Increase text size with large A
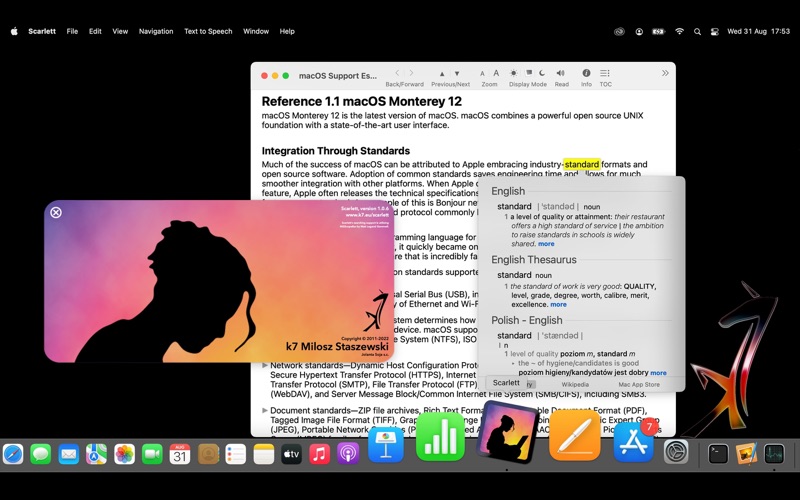The width and height of the screenshot is (800, 500). click(x=496, y=73)
